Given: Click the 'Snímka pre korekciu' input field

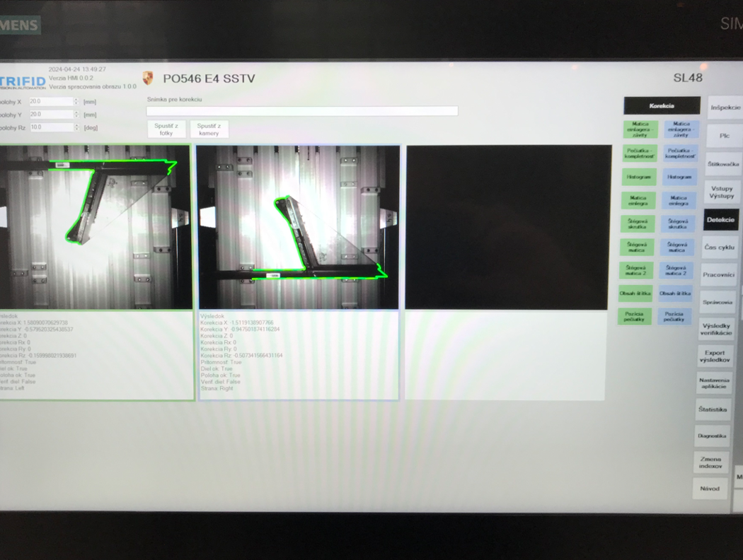Looking at the screenshot, I should point(302,111).
